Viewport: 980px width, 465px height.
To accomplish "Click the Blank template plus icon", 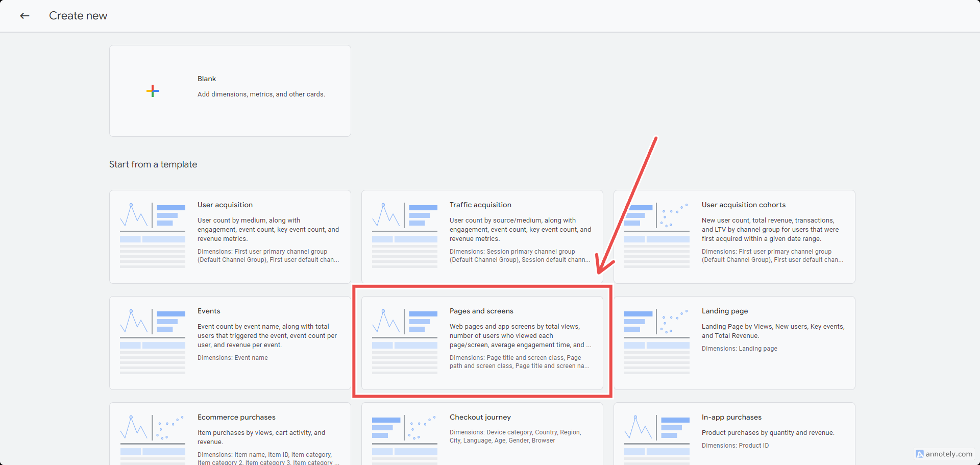I will click(153, 91).
